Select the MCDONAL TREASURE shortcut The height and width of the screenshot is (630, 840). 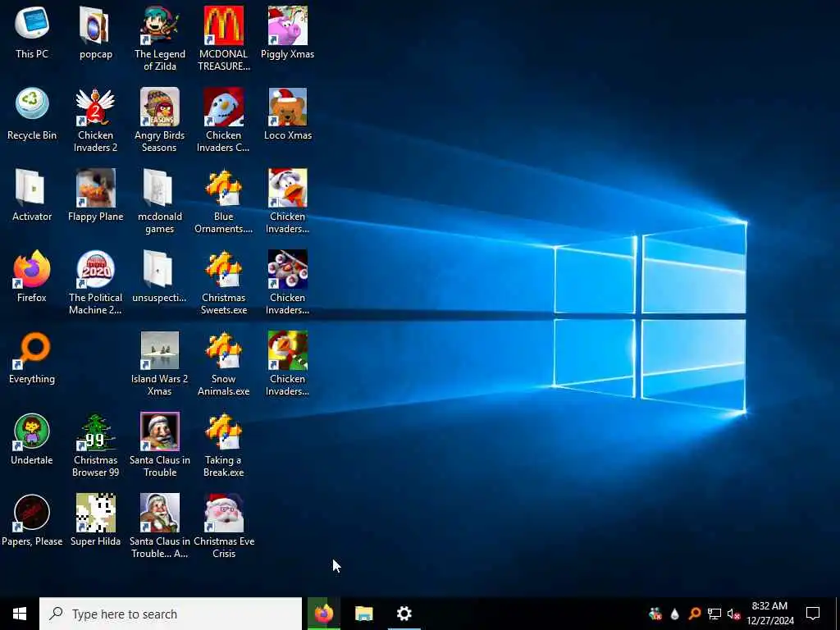223,25
